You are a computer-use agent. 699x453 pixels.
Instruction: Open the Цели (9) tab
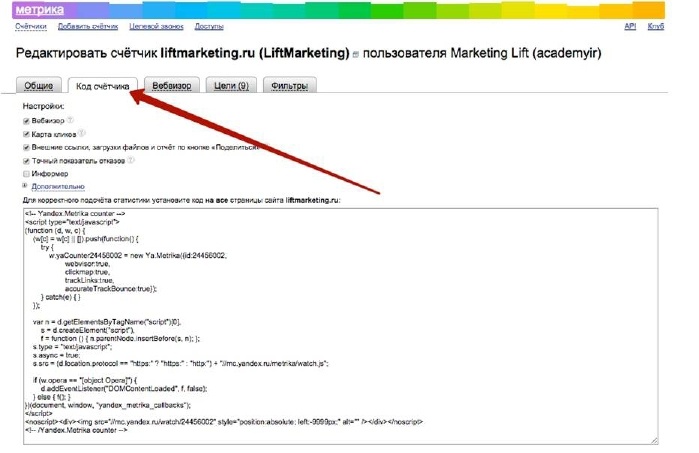(232, 86)
